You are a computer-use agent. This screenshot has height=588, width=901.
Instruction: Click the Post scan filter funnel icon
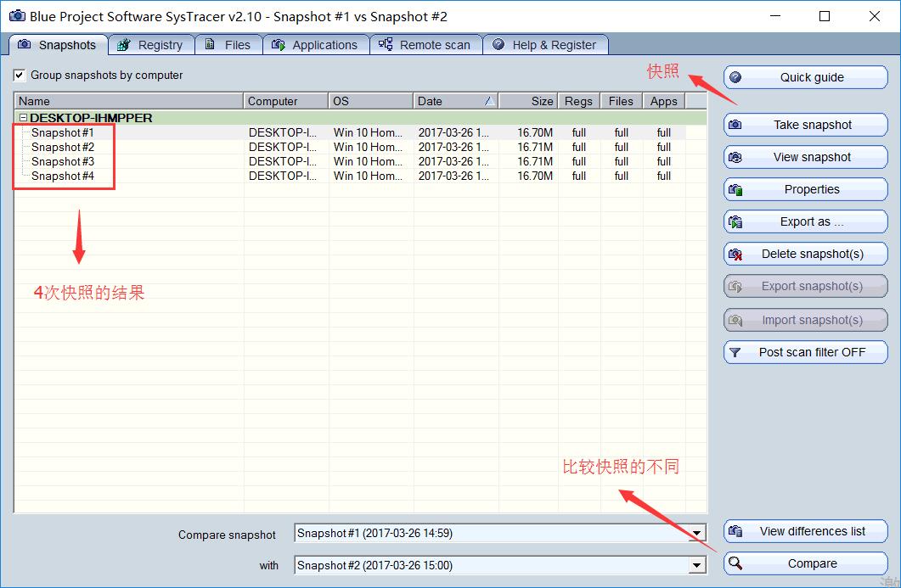(x=735, y=352)
